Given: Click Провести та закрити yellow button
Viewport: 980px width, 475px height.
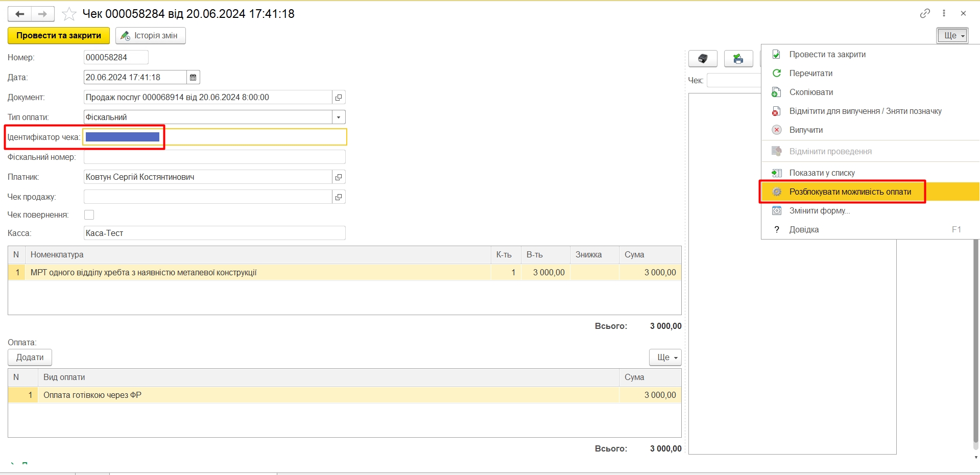Looking at the screenshot, I should (x=59, y=36).
